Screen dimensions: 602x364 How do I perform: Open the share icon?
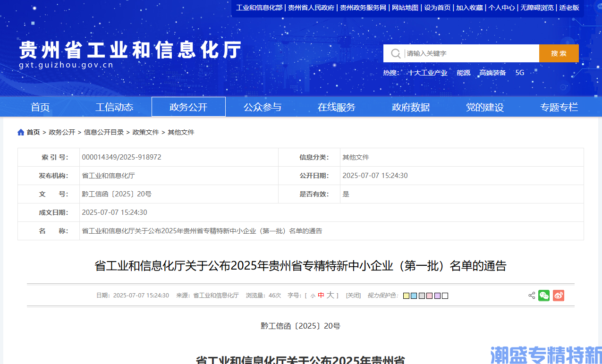click(532, 296)
